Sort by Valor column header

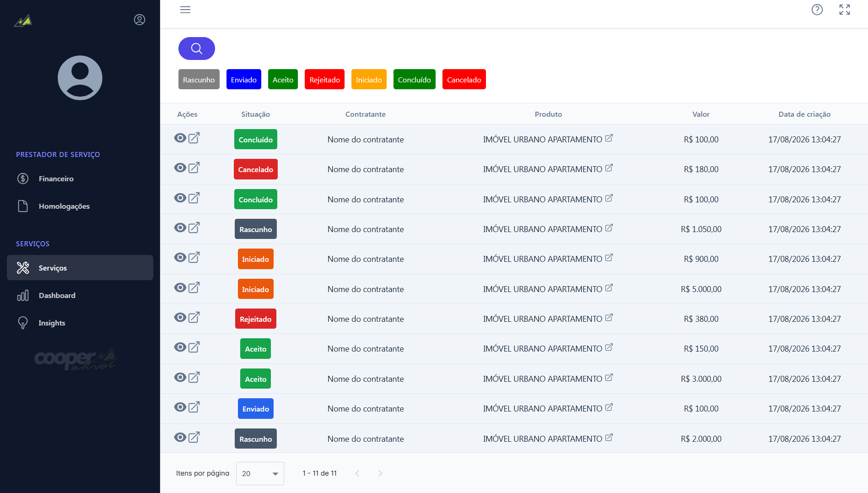coord(701,114)
